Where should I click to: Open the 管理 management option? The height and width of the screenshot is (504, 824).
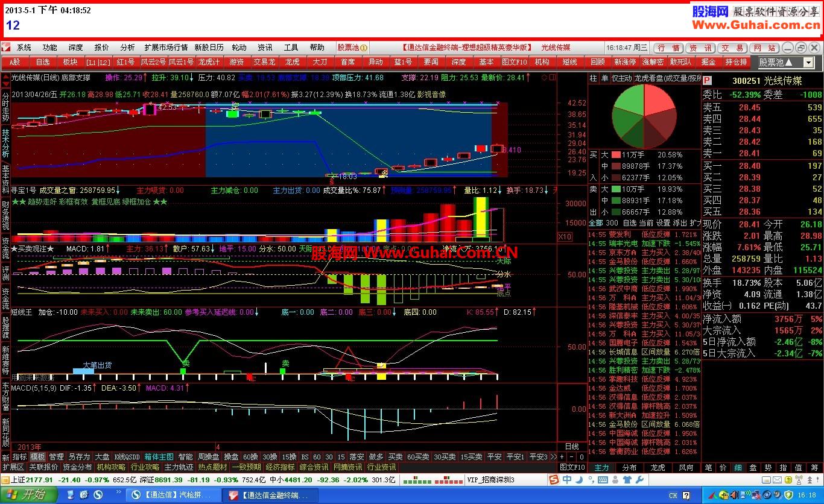pyautogui.click(x=56, y=457)
